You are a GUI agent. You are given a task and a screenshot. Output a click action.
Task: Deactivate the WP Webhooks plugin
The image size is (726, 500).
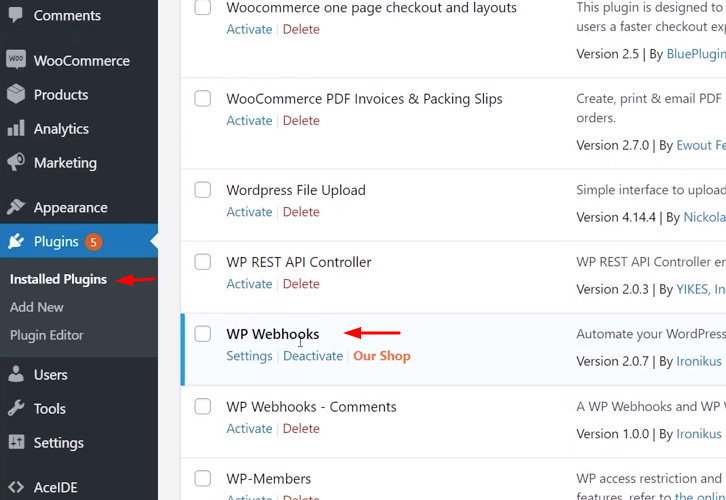[313, 356]
